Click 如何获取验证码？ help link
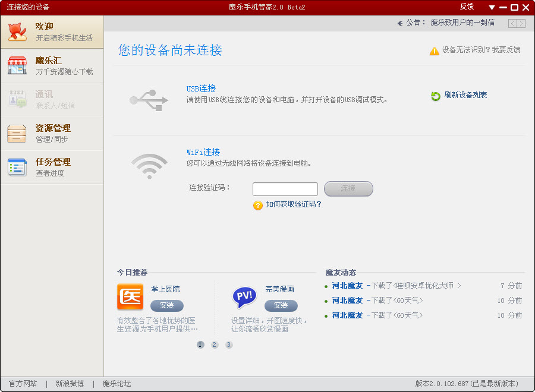Screen dimensions: 535x392 pos(294,204)
